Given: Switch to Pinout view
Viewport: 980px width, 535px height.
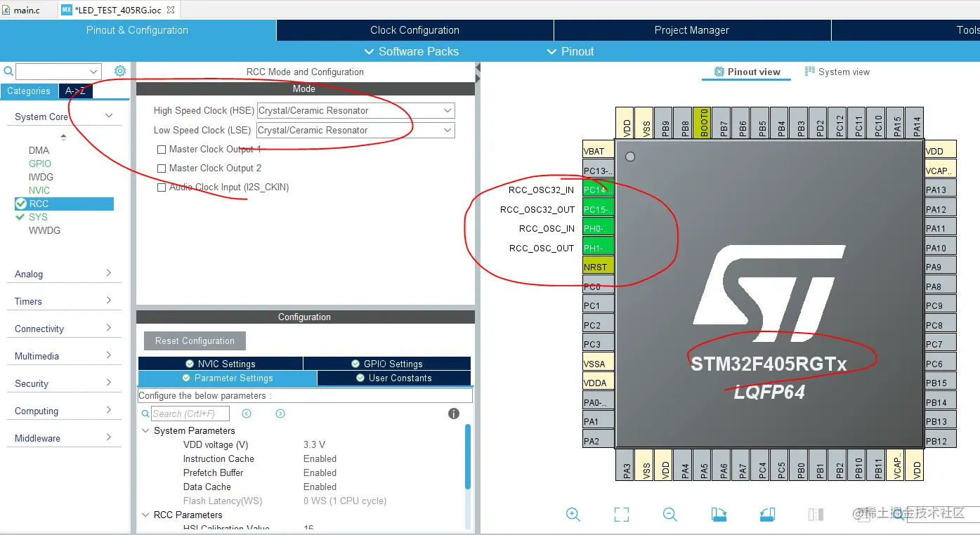Looking at the screenshot, I should [x=747, y=72].
